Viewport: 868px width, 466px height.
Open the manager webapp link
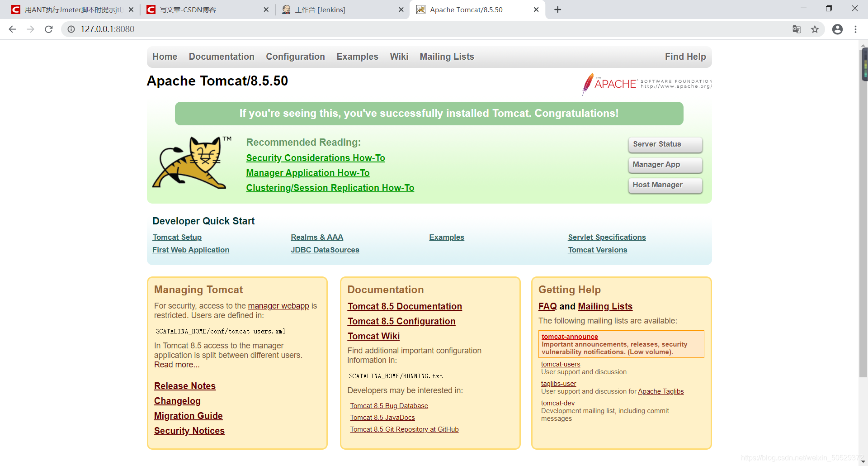coord(278,306)
